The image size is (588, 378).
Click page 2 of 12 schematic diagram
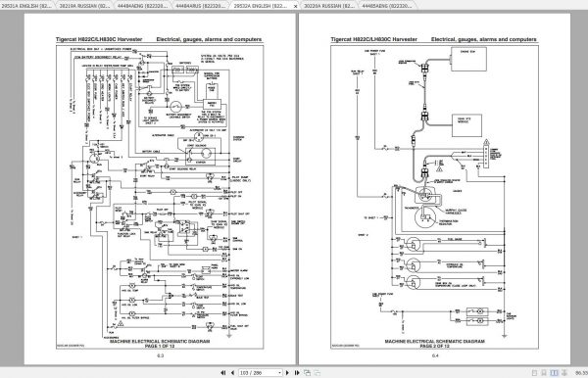coord(434,197)
